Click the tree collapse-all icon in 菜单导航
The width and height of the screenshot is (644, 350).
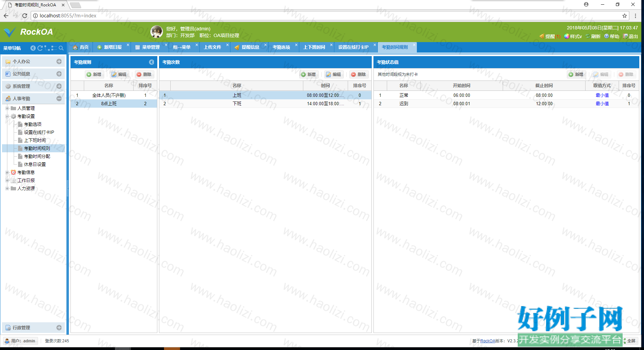54,48
